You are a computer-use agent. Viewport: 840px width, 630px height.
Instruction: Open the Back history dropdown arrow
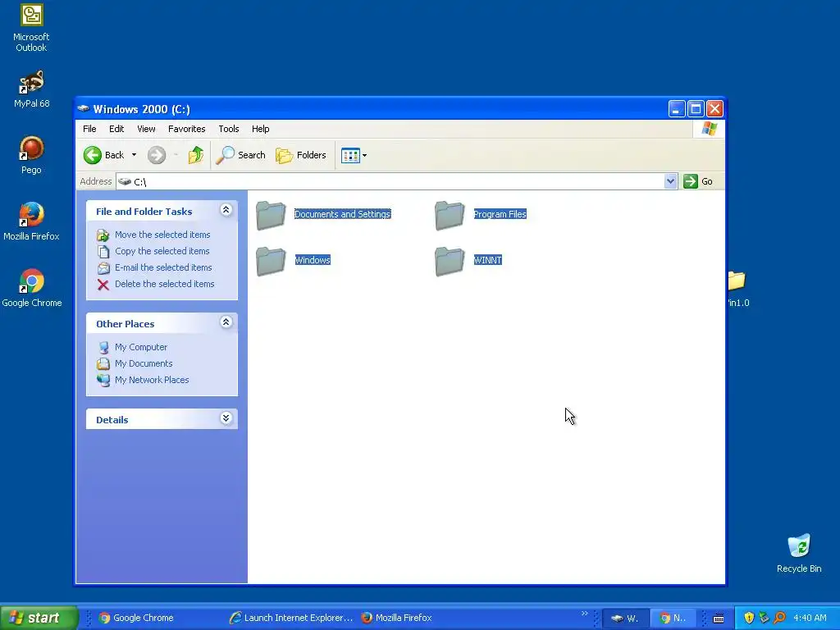pos(134,155)
